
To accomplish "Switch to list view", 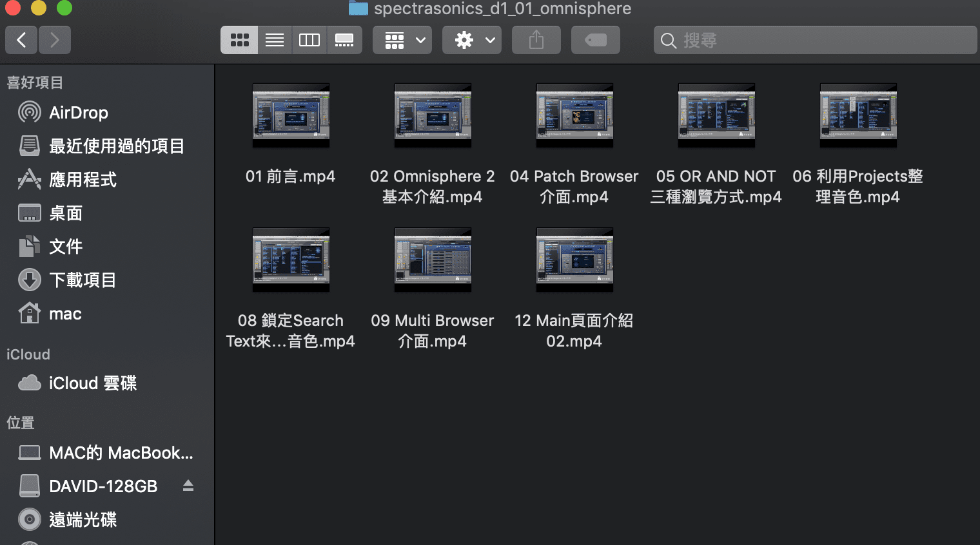I will point(275,40).
